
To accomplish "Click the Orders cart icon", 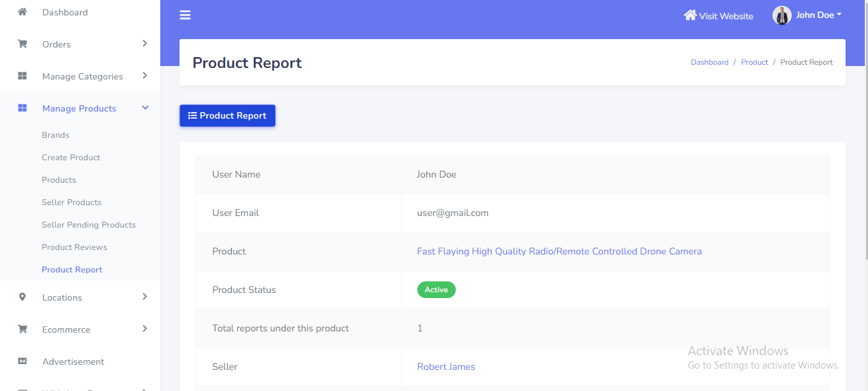I will (22, 44).
